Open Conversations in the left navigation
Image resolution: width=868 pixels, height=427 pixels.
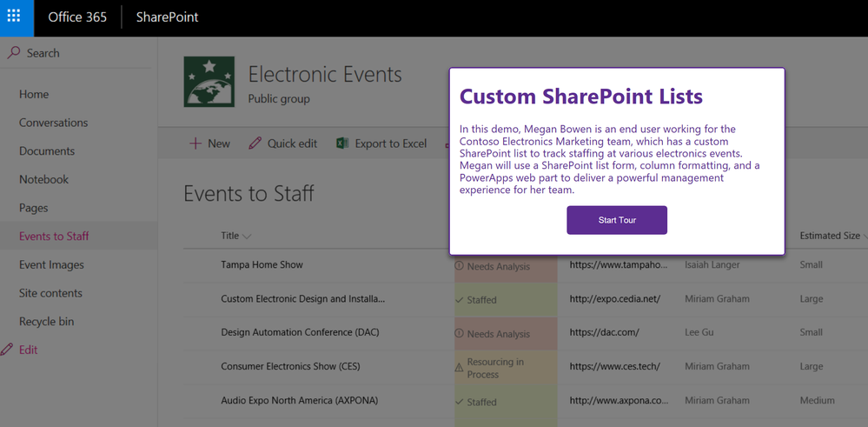pos(53,123)
